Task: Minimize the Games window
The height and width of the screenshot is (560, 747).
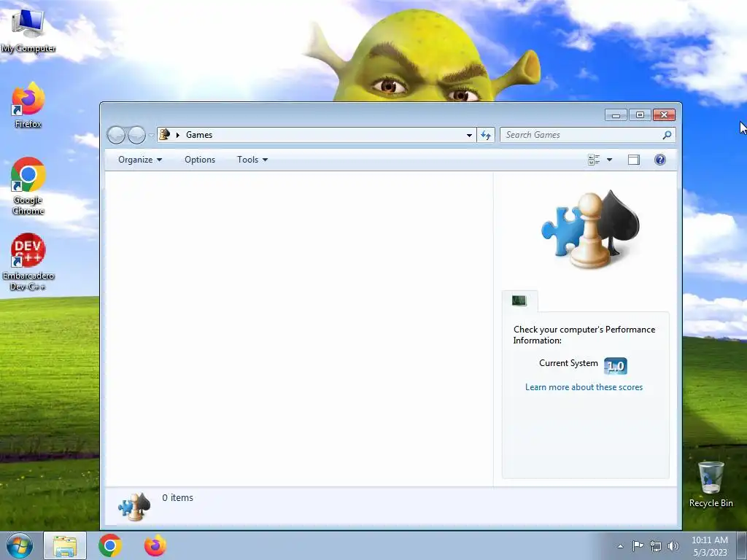Action: (x=616, y=114)
